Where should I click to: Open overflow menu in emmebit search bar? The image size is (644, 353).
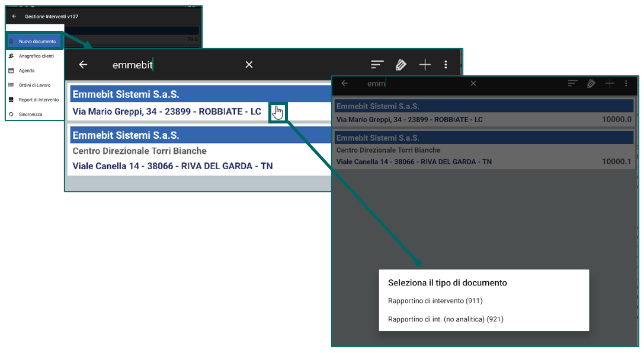[446, 65]
